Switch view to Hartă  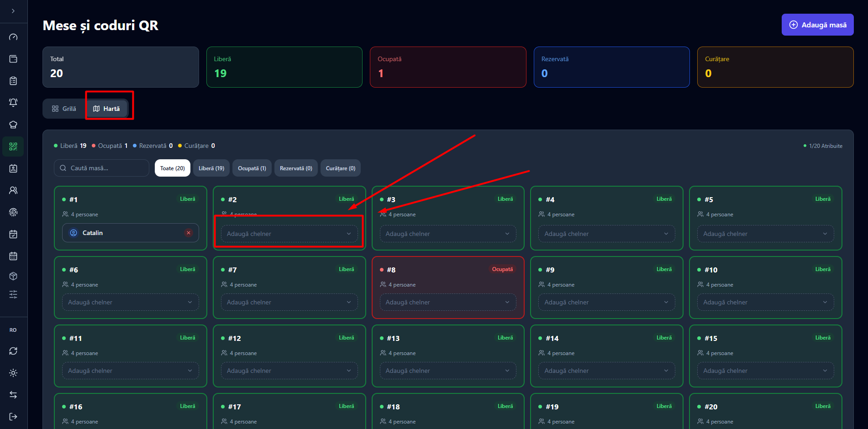coord(106,109)
